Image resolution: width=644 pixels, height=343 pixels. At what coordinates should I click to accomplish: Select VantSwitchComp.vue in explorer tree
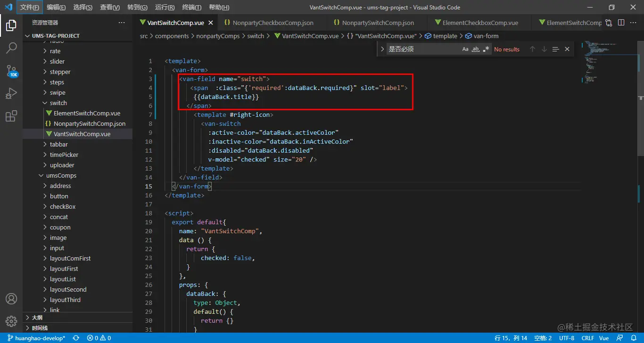[x=77, y=134]
